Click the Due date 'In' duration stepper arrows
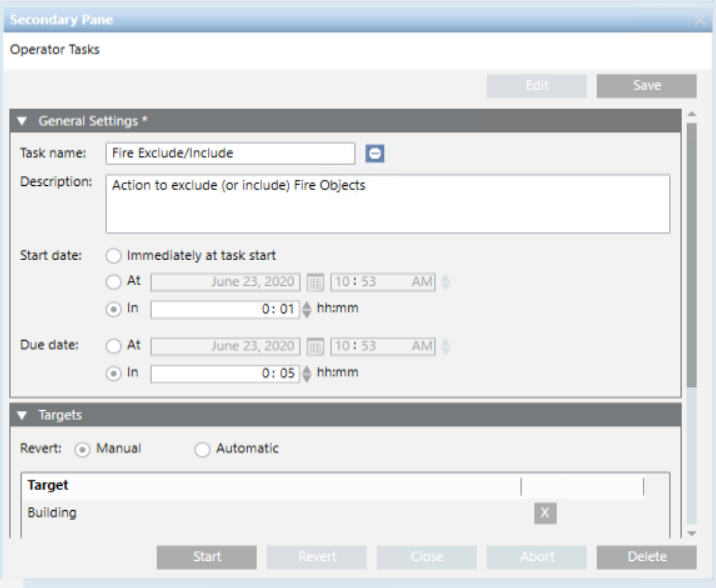Viewport: 716px width, 588px height. [307, 373]
